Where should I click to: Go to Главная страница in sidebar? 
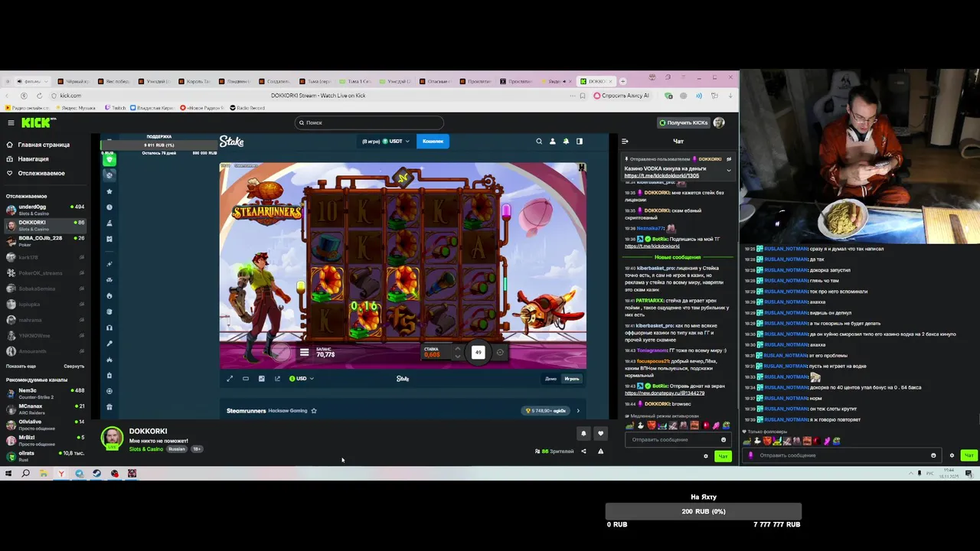(x=38, y=145)
